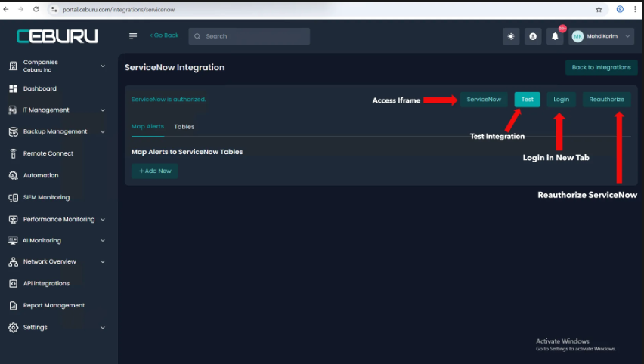The height and width of the screenshot is (364, 644).
Task: Click the Companies building icon in sidebar
Action: pyautogui.click(x=13, y=66)
